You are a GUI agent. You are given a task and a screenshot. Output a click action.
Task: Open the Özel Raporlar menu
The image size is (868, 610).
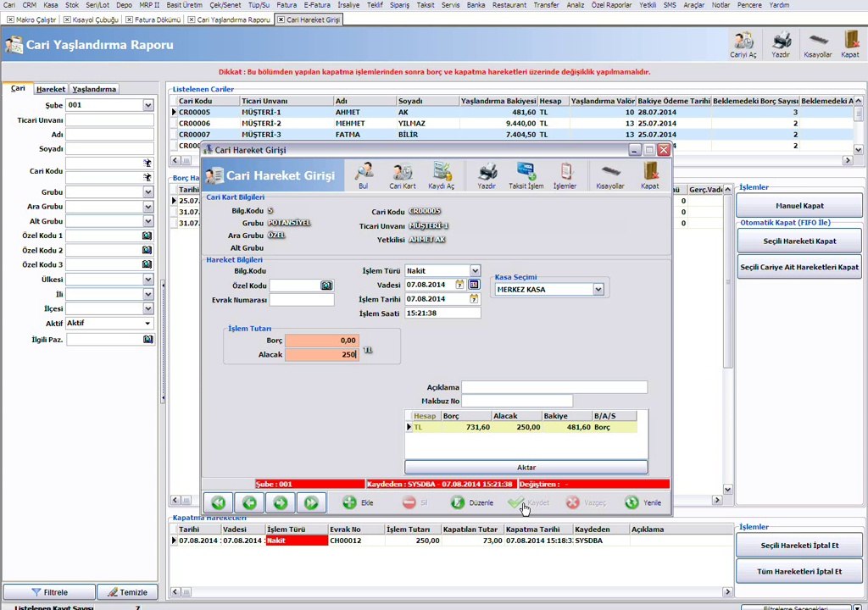[611, 5]
